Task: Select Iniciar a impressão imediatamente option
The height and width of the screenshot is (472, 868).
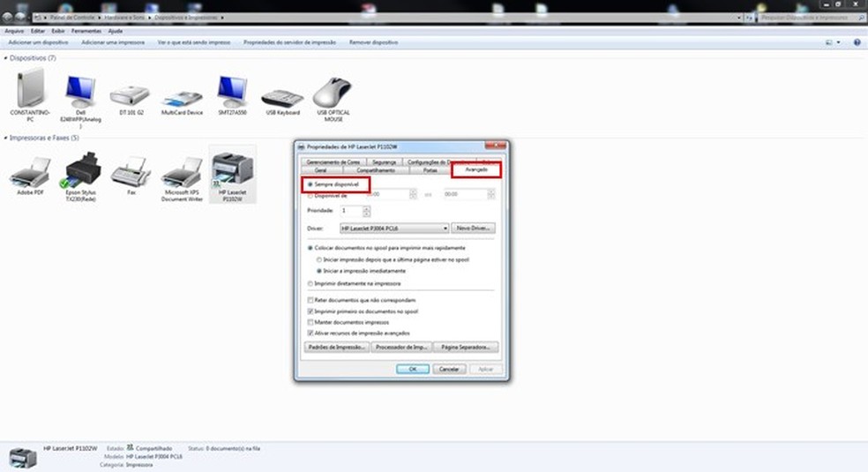Action: [x=318, y=271]
